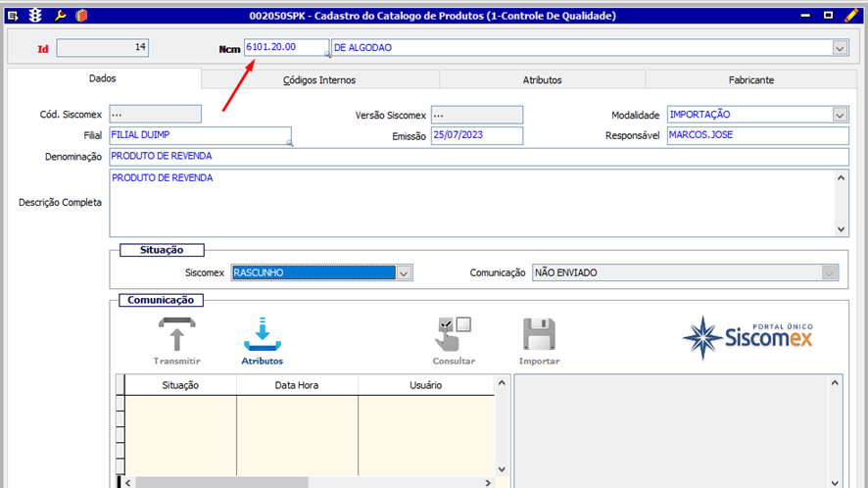This screenshot has width=868, height=488.
Task: Click the Situação column header
Action: click(x=180, y=385)
